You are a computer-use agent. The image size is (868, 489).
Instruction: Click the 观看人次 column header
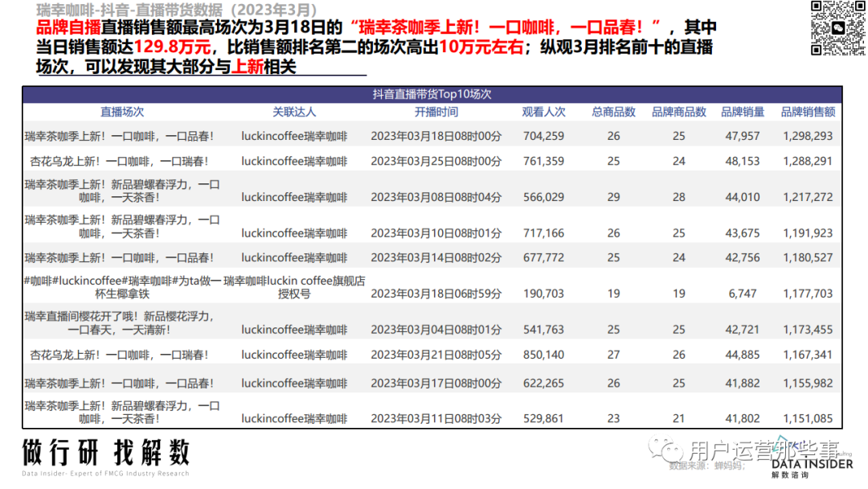coord(543,112)
